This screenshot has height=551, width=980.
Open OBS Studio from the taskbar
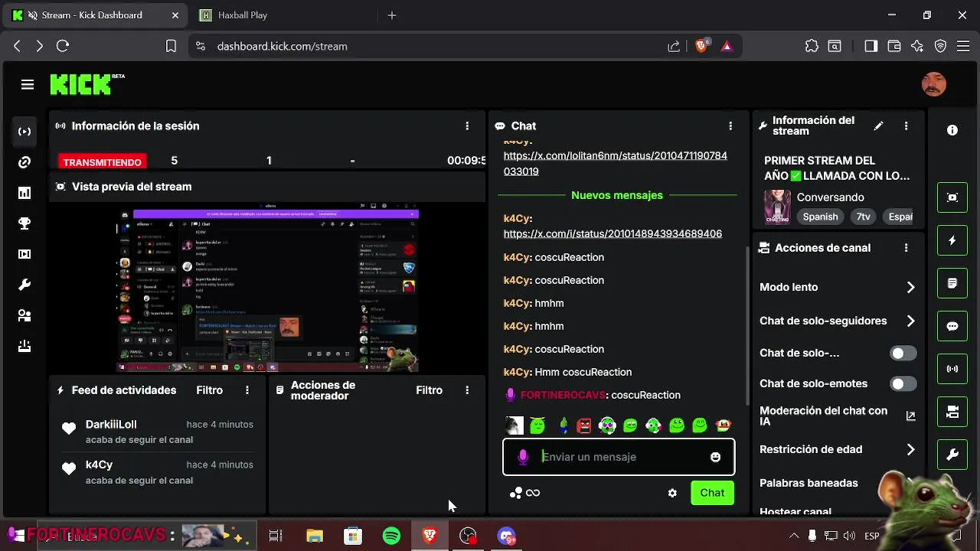click(468, 536)
